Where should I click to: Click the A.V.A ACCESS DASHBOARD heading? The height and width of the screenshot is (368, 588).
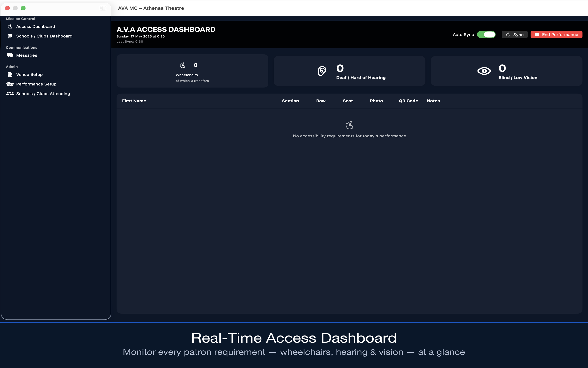166,29
